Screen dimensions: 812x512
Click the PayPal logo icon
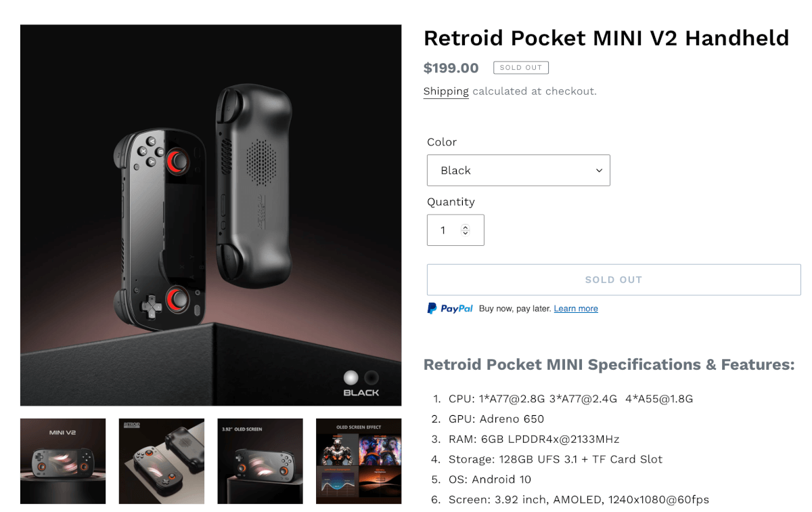tap(450, 309)
